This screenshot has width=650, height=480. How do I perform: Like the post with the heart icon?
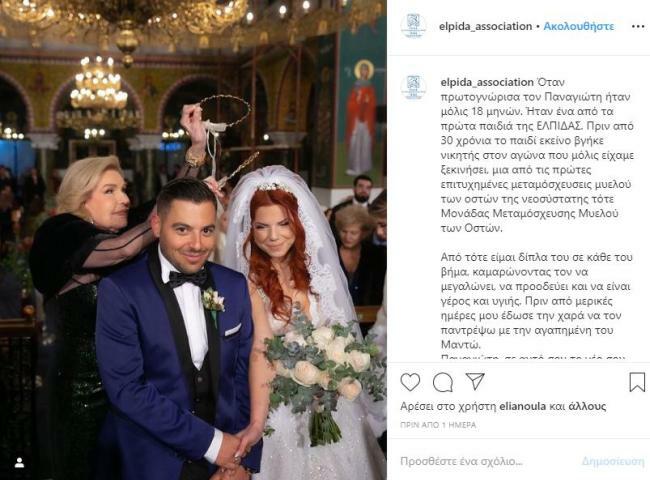click(x=410, y=382)
